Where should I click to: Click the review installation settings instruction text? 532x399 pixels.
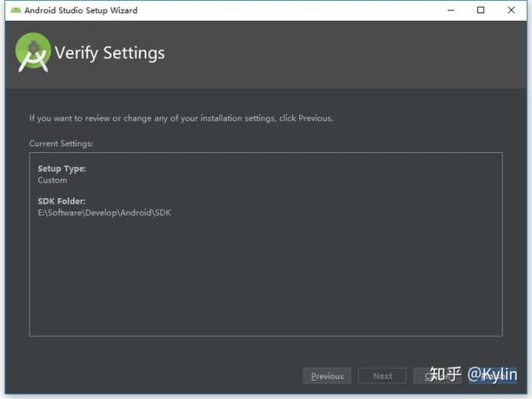point(181,118)
